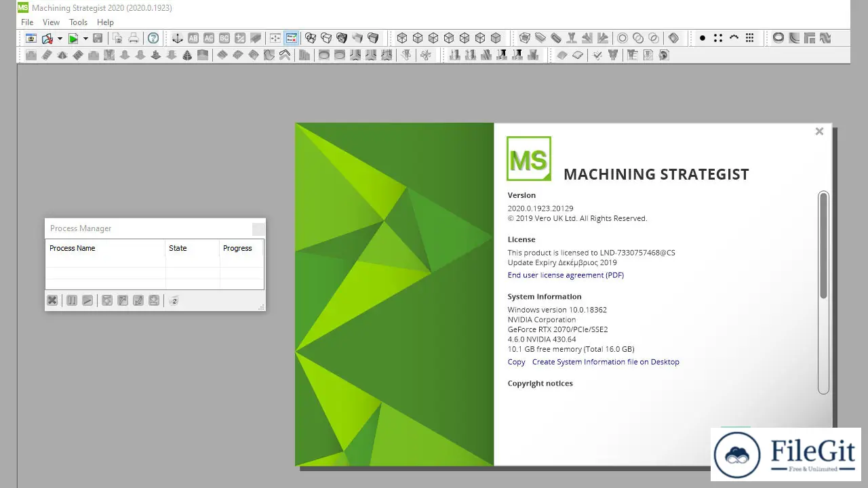
Task: Select the AC plane icon
Action: tap(209, 39)
